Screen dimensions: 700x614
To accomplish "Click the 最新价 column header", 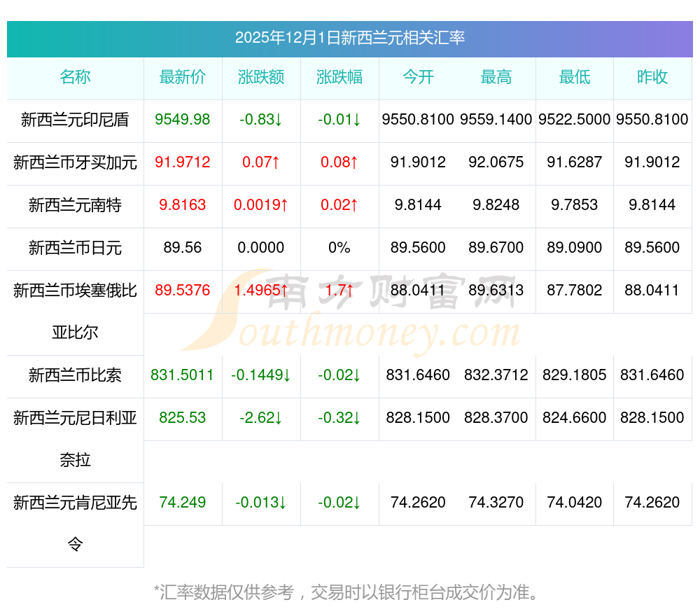I will pyautogui.click(x=183, y=77).
